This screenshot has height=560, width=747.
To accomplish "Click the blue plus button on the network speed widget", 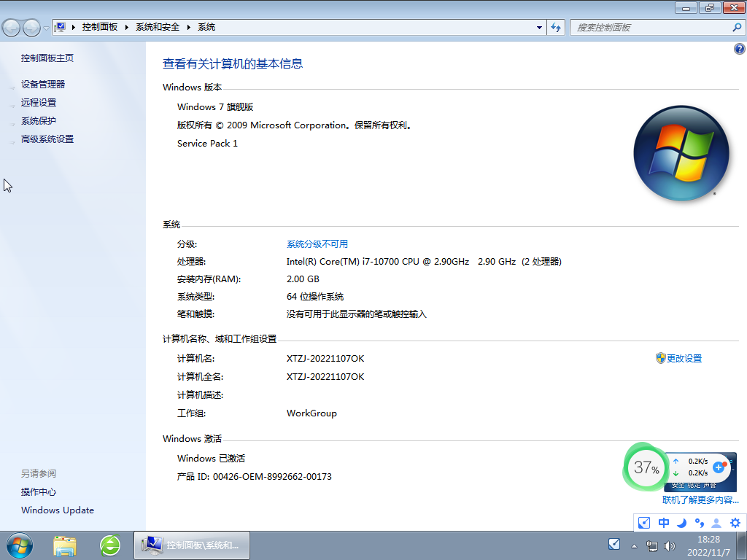I will 719,467.
